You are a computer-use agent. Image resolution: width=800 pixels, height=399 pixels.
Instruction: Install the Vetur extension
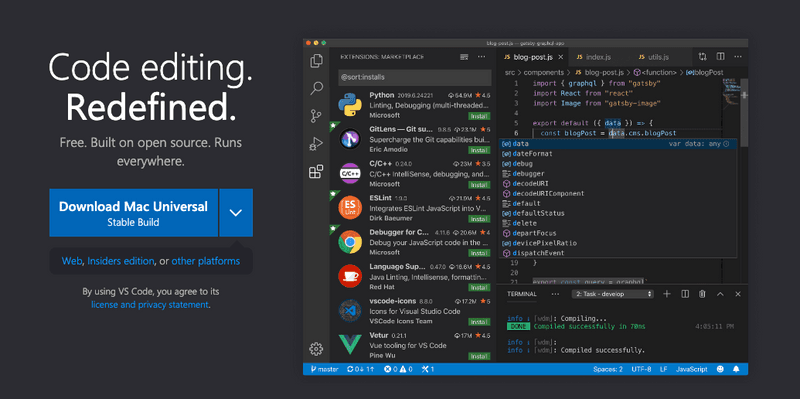coord(479,356)
